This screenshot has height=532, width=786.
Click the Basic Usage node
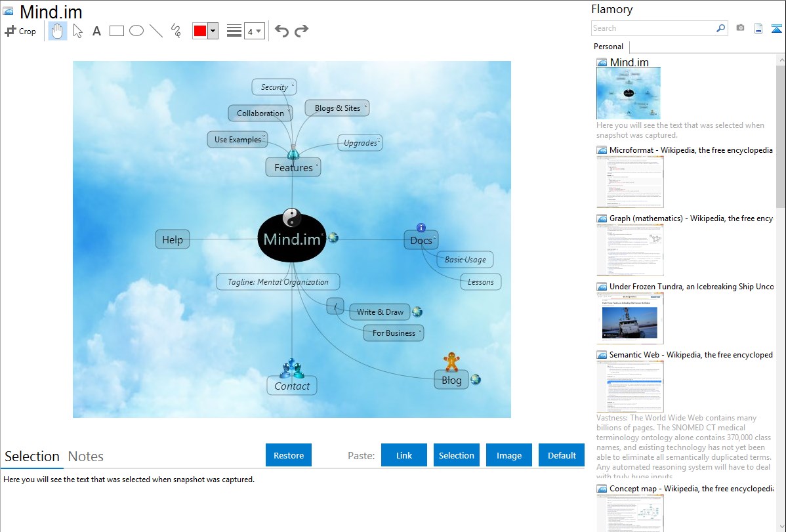[465, 260]
